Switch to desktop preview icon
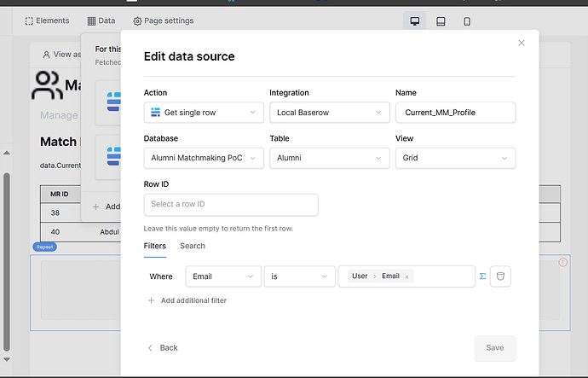The width and height of the screenshot is (588, 378). point(414,21)
